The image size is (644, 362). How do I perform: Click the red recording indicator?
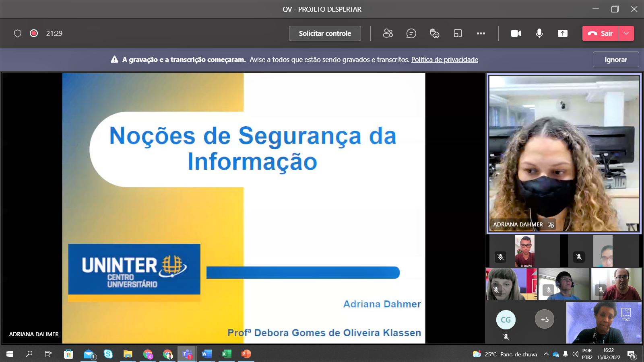(x=34, y=33)
